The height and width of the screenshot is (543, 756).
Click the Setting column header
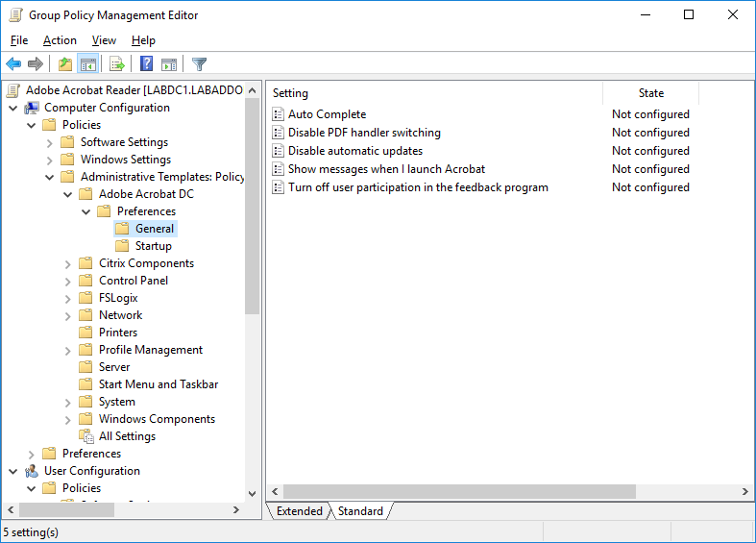pyautogui.click(x=290, y=93)
